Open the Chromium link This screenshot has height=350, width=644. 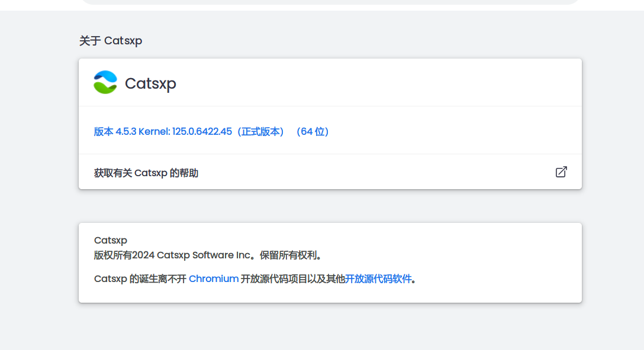coord(214,279)
